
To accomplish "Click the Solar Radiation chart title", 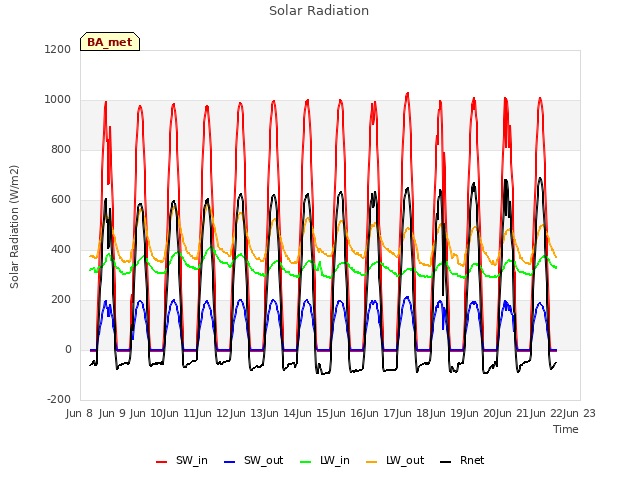I will 319,11.
